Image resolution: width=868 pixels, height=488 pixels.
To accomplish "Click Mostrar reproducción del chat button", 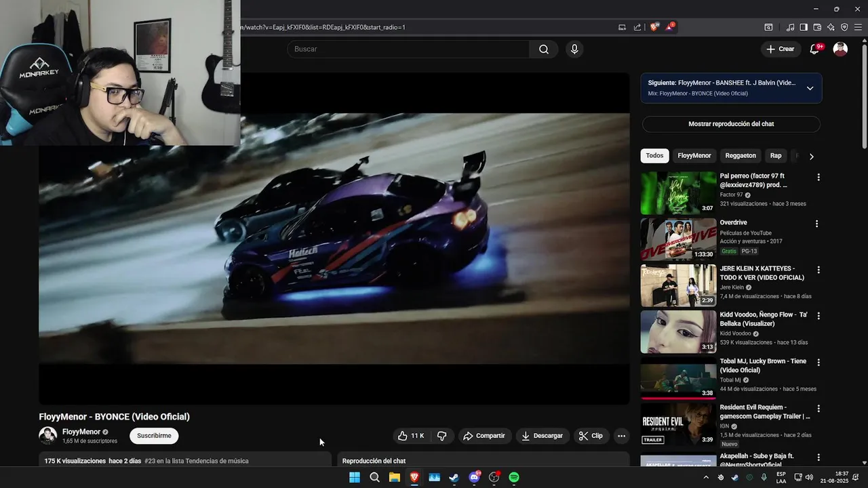I will click(731, 124).
